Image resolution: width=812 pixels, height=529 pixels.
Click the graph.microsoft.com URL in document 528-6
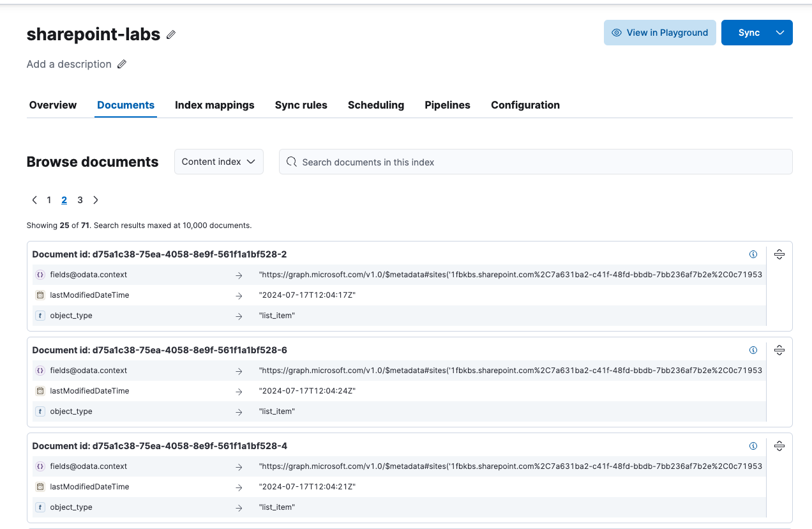point(511,371)
